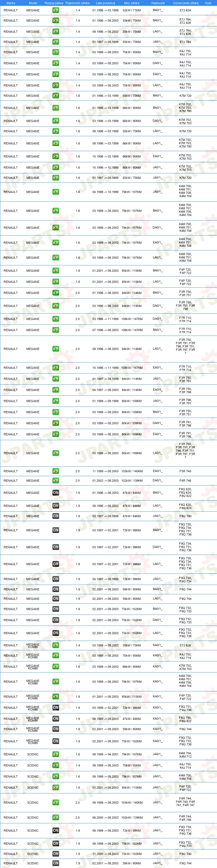Select diesel icon in MEGANE F9Q 744 LA0/1_ row
Image resolution: width=217 pixels, height=868 pixels.
pos(55,598)
